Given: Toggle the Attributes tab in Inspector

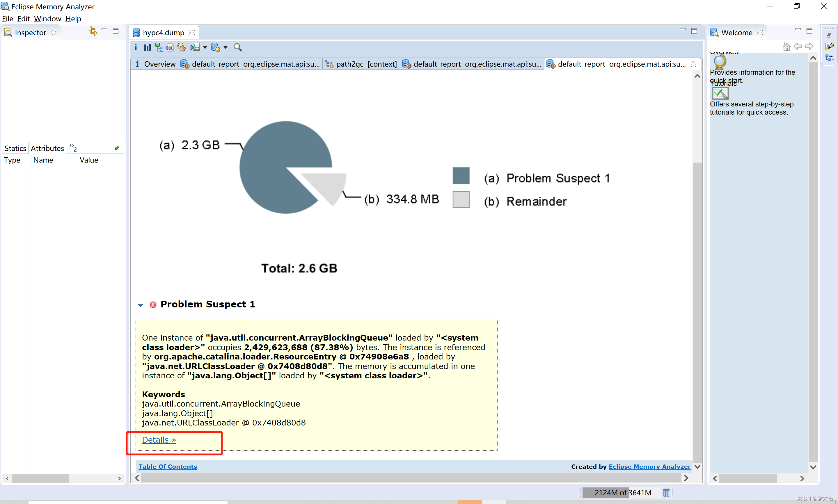Looking at the screenshot, I should coord(47,148).
